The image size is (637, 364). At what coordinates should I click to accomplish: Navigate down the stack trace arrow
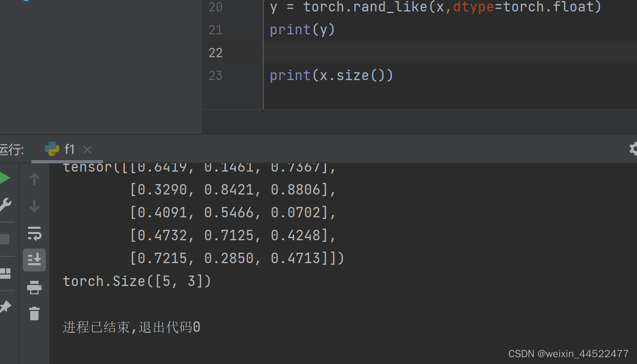point(34,206)
